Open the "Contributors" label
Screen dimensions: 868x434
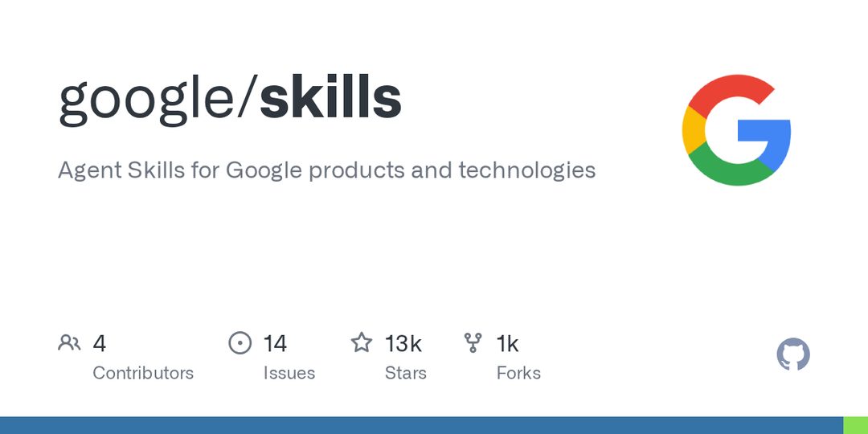point(143,373)
